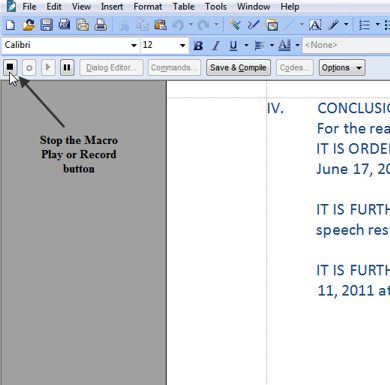The width and height of the screenshot is (390, 385).
Task: Toggle Italic formatting
Action: coord(216,45)
